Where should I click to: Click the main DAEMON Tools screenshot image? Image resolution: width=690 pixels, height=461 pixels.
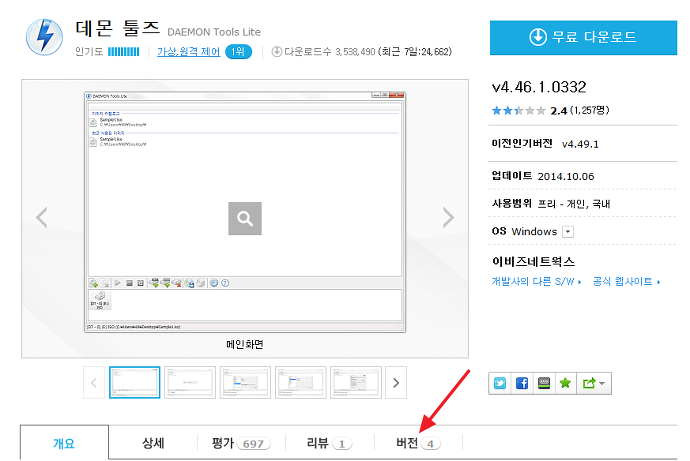pyautogui.click(x=245, y=212)
